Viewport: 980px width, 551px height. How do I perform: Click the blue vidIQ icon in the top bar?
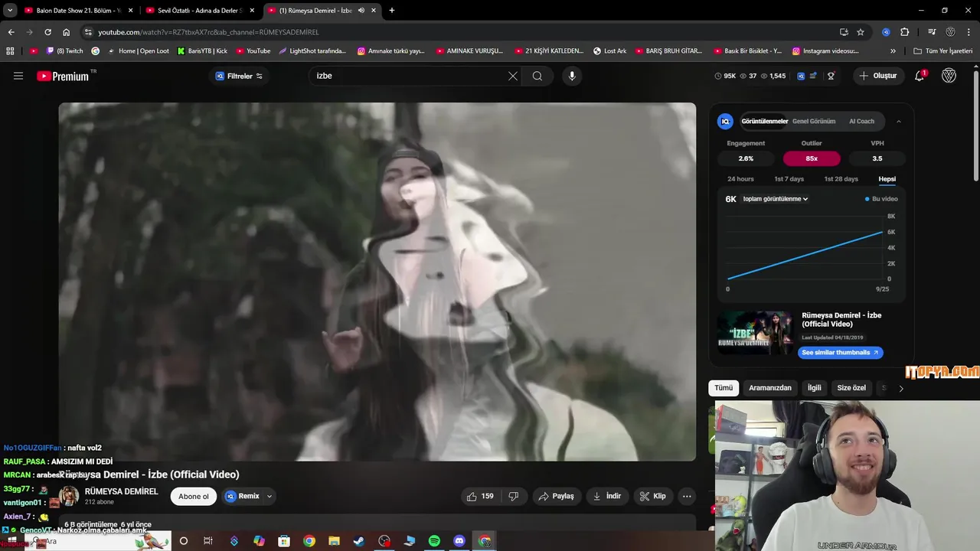point(801,76)
